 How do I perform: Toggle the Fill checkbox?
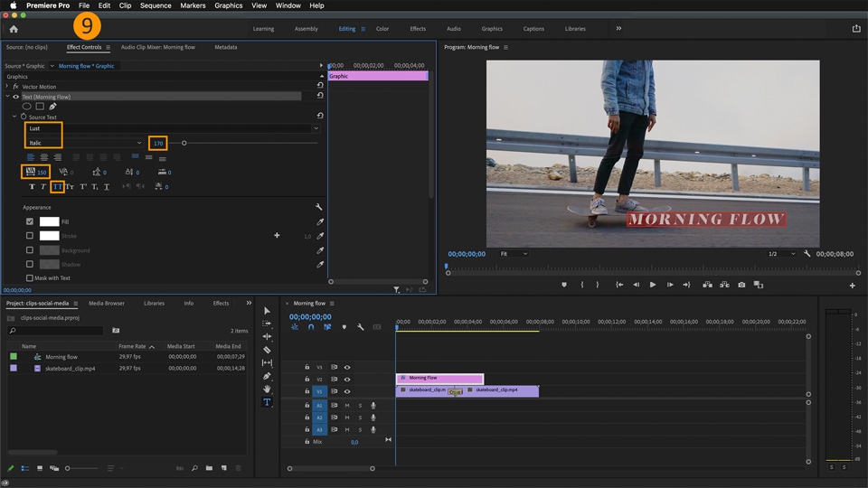click(30, 221)
